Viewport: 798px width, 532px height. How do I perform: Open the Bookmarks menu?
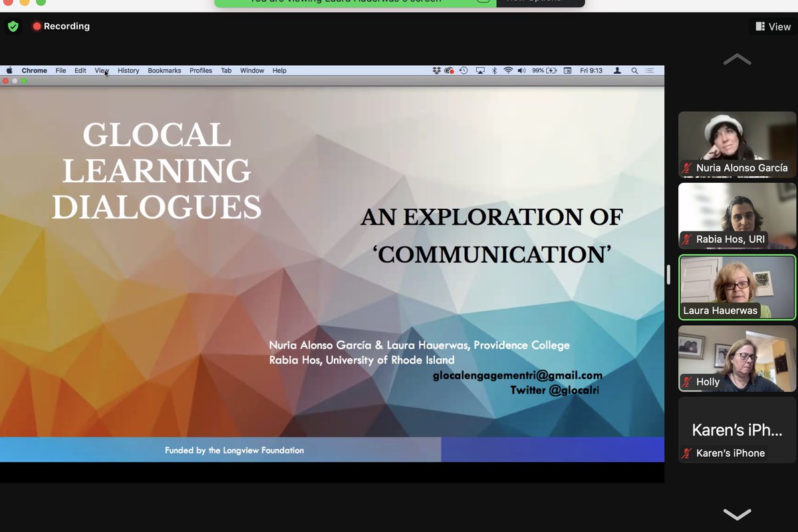pyautogui.click(x=164, y=70)
